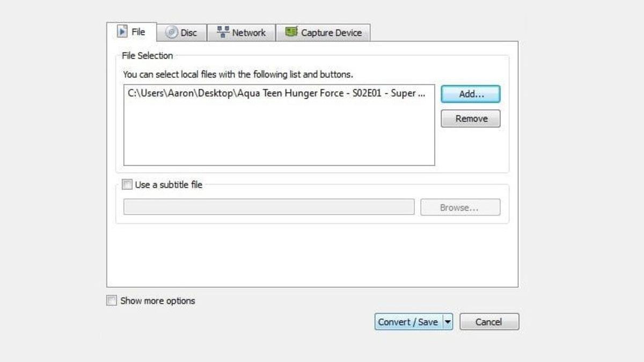Select the Capture Device tab label

(x=331, y=33)
